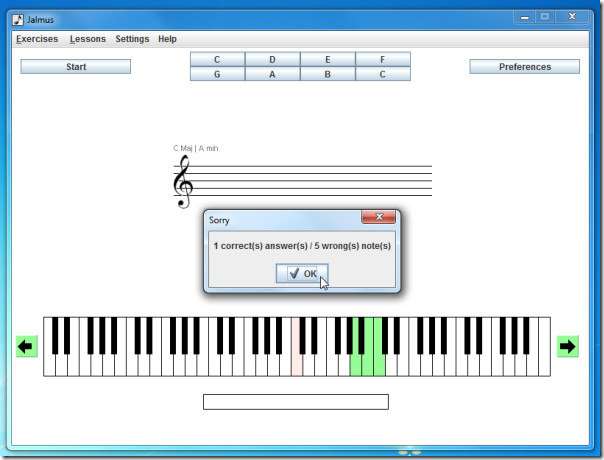Click the Start button
Image resolution: width=604 pixels, height=460 pixels.
[x=76, y=67]
